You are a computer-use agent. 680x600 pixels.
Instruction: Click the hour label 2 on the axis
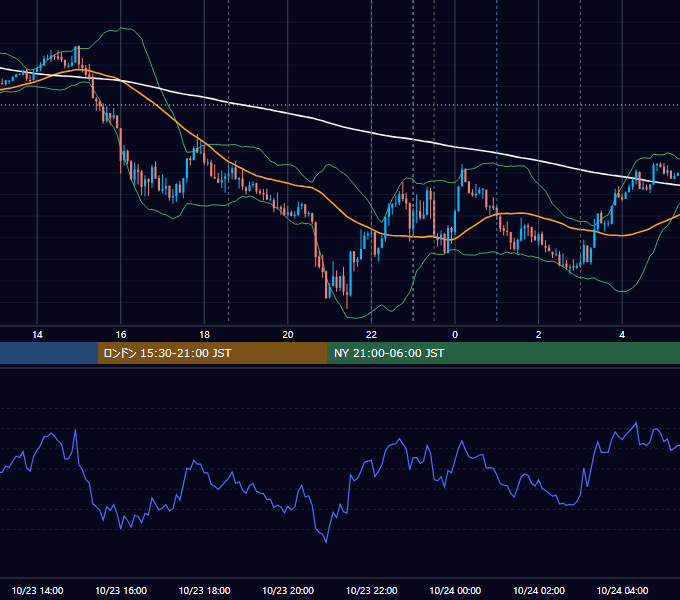point(539,335)
